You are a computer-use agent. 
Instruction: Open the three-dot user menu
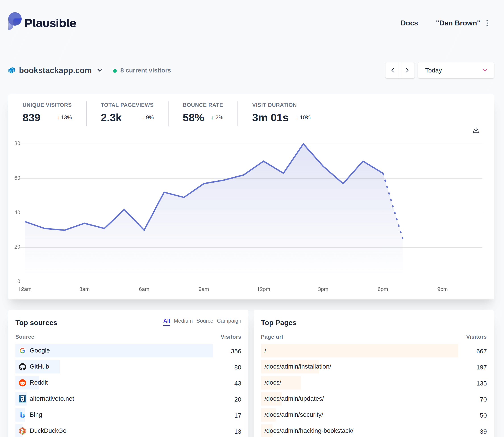487,23
